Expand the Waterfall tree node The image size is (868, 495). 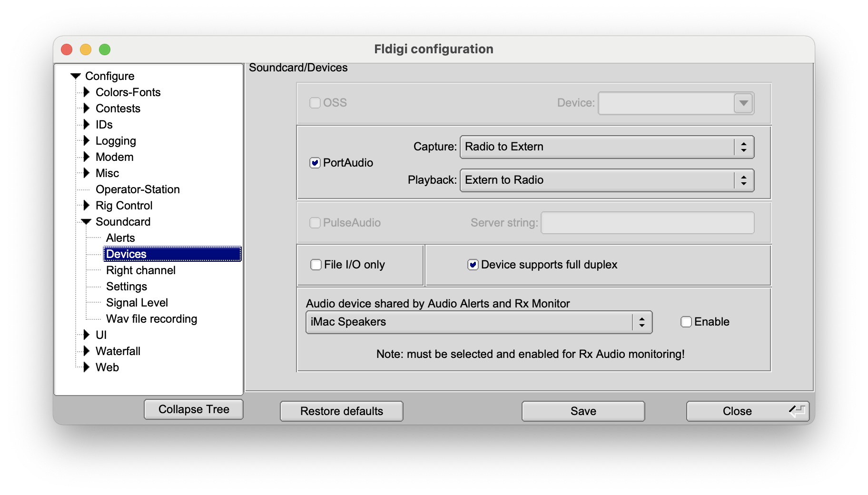(86, 351)
